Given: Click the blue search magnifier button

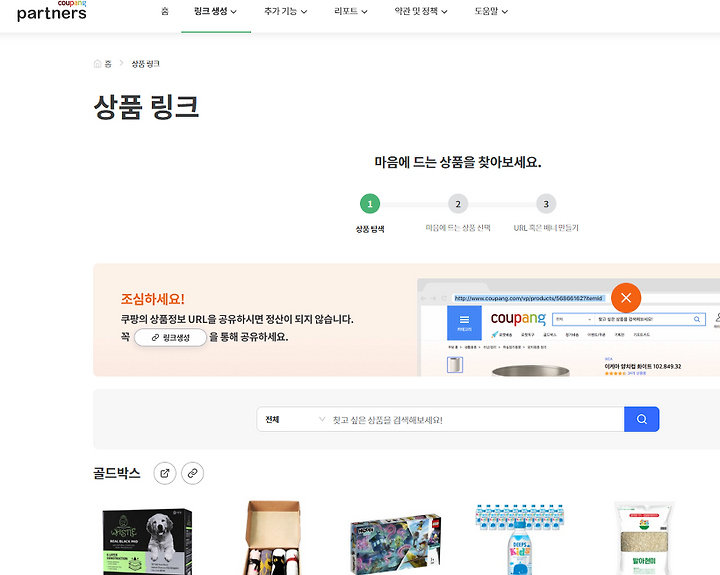Looking at the screenshot, I should tap(641, 419).
